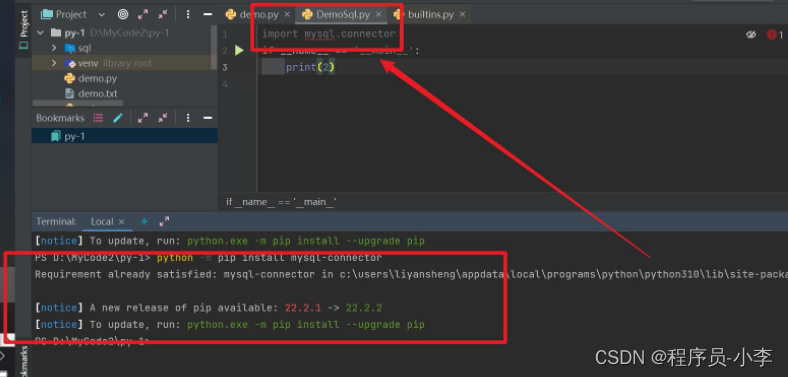Expand all in Project panel

click(143, 15)
